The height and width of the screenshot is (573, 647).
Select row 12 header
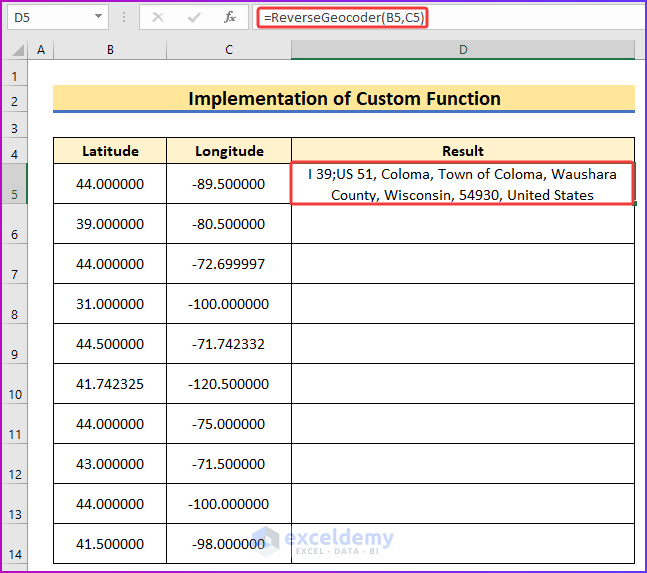14,464
